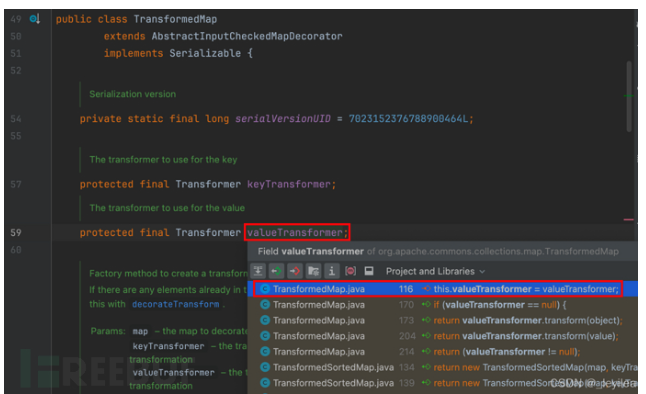Click the editor vertical scrollbar thumb
Screen dimensions: 646x394
[629, 96]
